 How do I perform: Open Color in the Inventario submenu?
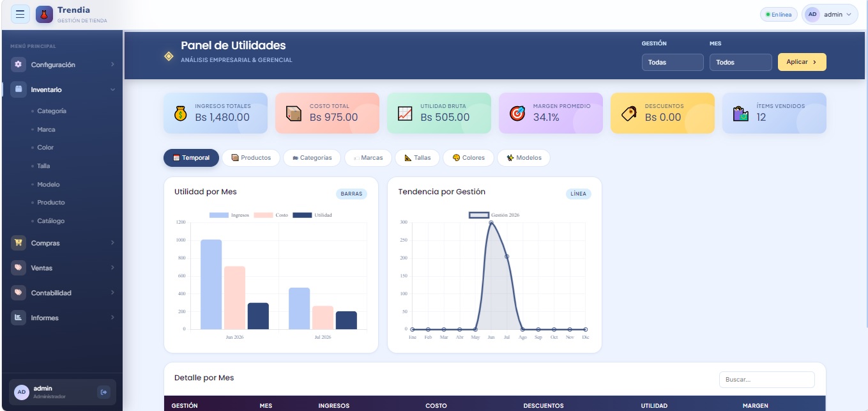(45, 147)
